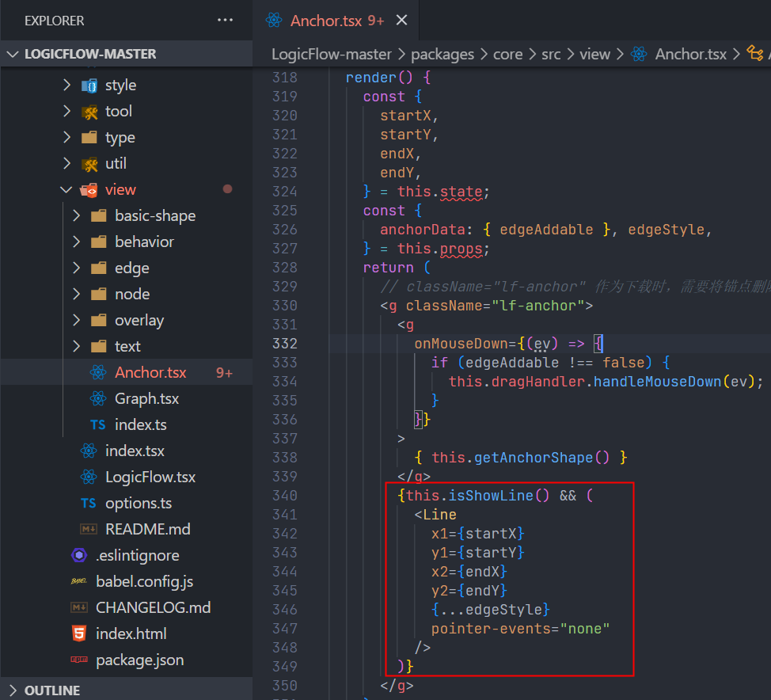Click line number 332 in the gutter
This screenshot has height=700, width=771.
point(285,344)
